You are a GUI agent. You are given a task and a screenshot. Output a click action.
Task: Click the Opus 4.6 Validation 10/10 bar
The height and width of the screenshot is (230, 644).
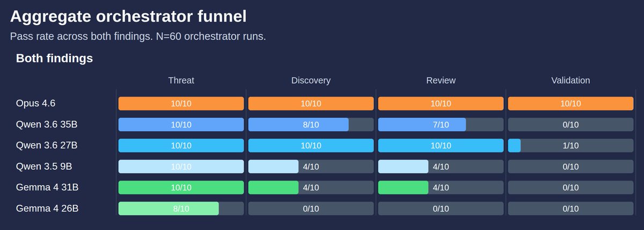(x=570, y=104)
